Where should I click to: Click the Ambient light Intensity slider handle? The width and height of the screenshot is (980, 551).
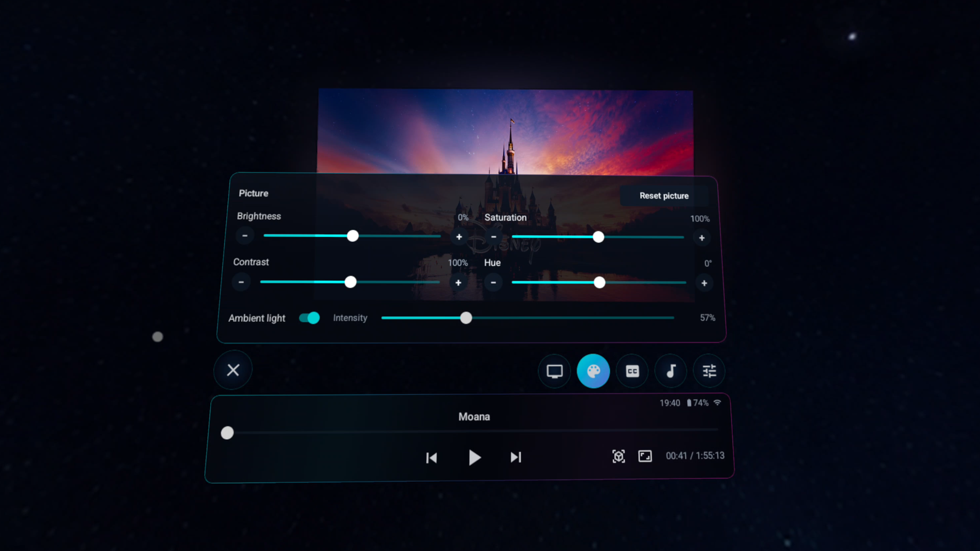[466, 318]
